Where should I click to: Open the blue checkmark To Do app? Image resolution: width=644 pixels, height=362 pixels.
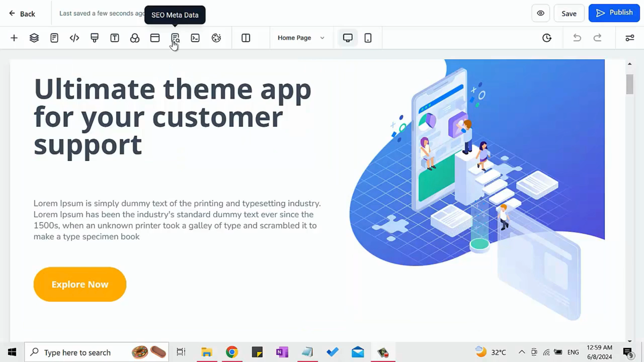[332, 352]
